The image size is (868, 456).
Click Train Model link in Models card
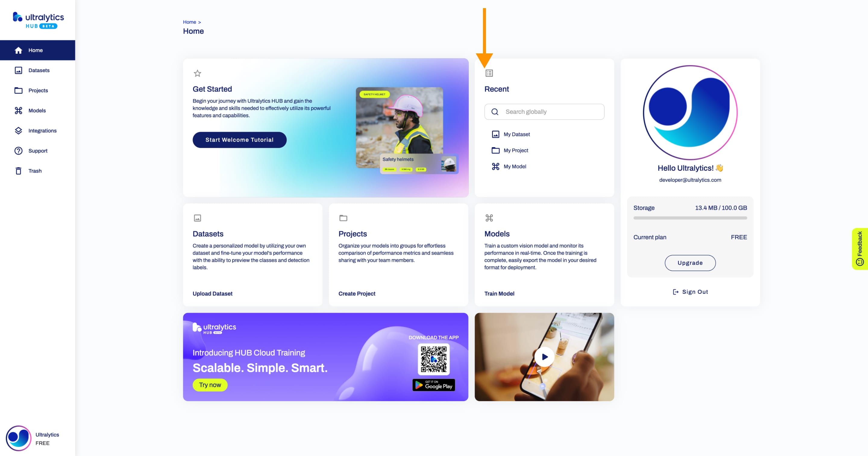[500, 293]
